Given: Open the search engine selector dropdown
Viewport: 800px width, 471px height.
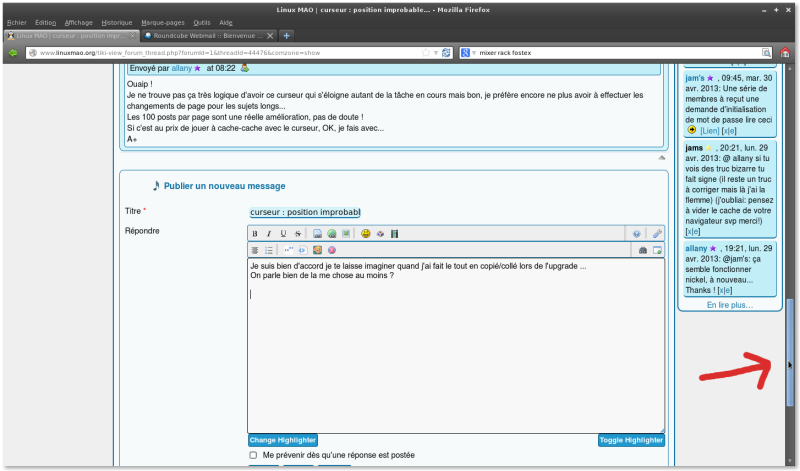Looking at the screenshot, I should pos(474,53).
